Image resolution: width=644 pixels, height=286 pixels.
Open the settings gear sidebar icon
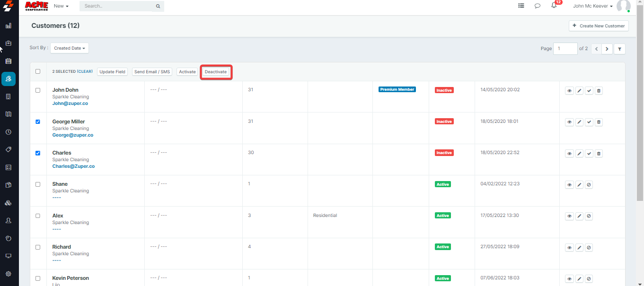[x=9, y=274]
